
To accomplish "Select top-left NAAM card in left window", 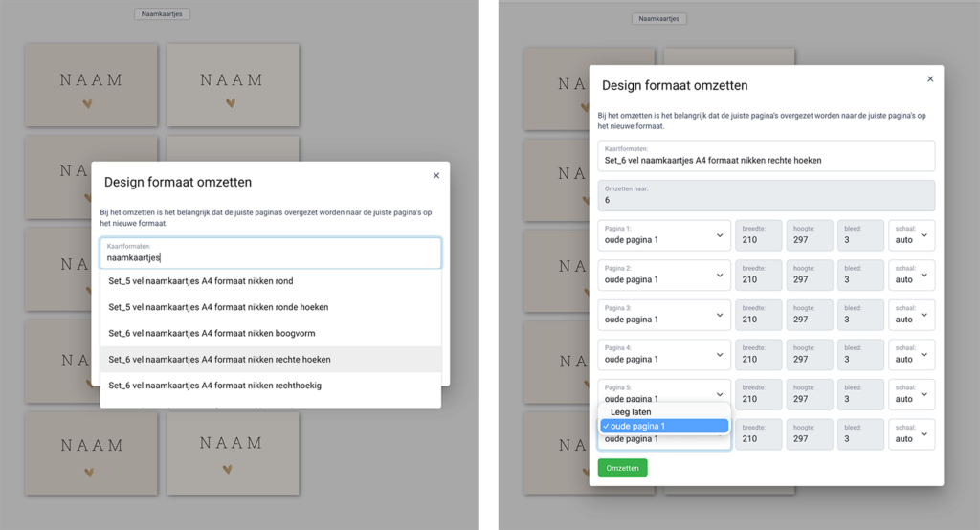I will (91, 85).
